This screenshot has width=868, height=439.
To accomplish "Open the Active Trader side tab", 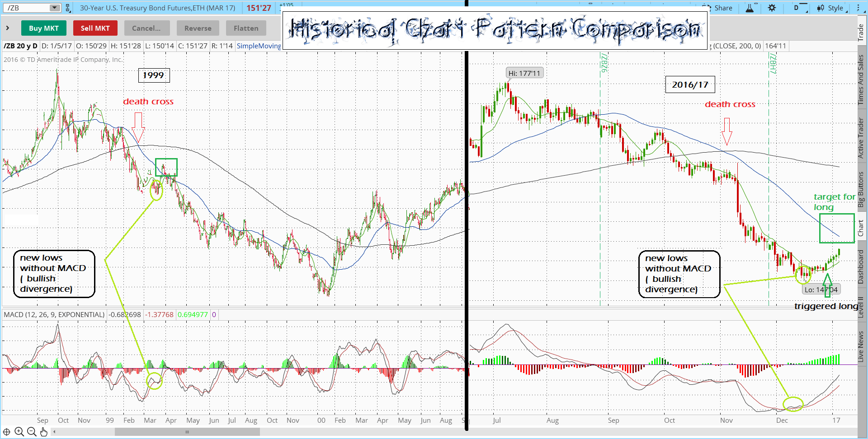I will (x=861, y=138).
